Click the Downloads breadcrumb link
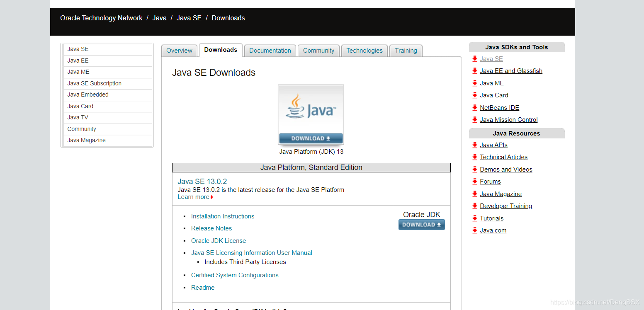The height and width of the screenshot is (310, 644). tap(228, 18)
